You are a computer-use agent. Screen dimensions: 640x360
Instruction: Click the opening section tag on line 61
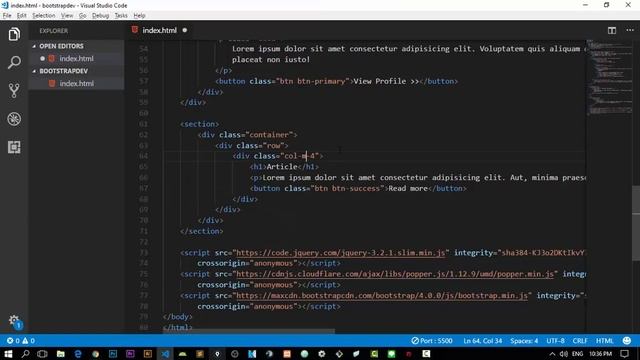[199, 124]
